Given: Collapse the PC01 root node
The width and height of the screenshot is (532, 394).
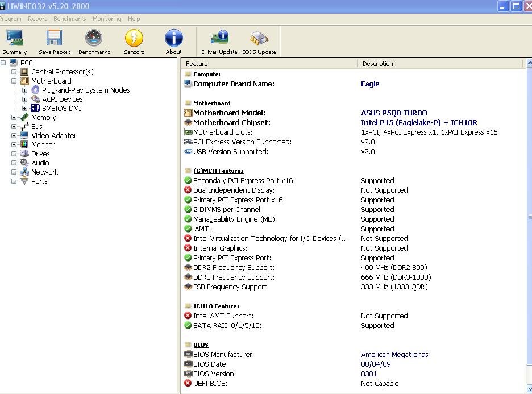Looking at the screenshot, I should [x=3, y=63].
